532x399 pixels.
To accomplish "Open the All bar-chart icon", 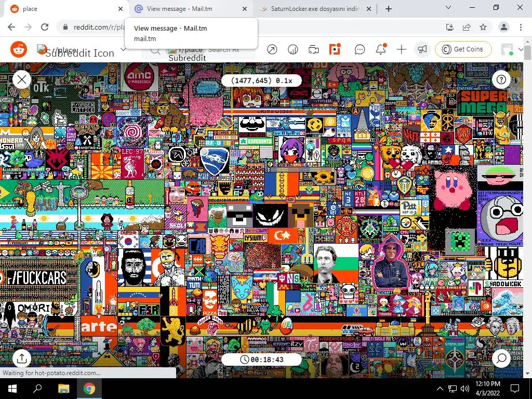I will point(292,49).
